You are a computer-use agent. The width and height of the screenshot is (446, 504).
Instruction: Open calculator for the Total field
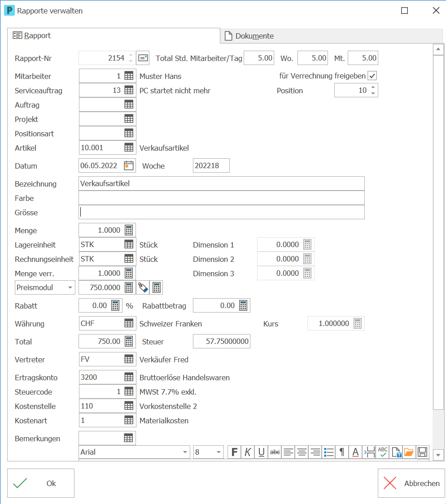click(129, 341)
